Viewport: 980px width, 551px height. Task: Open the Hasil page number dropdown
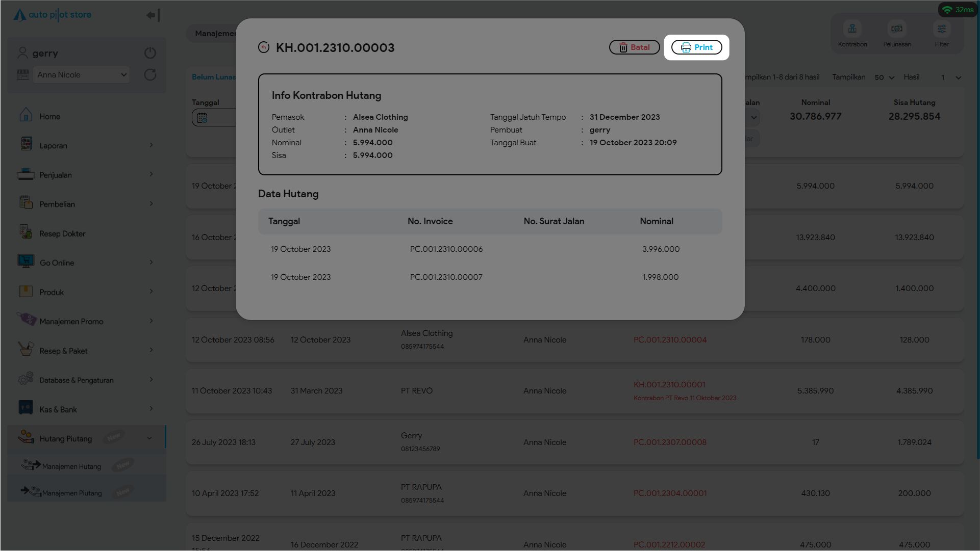(x=950, y=77)
